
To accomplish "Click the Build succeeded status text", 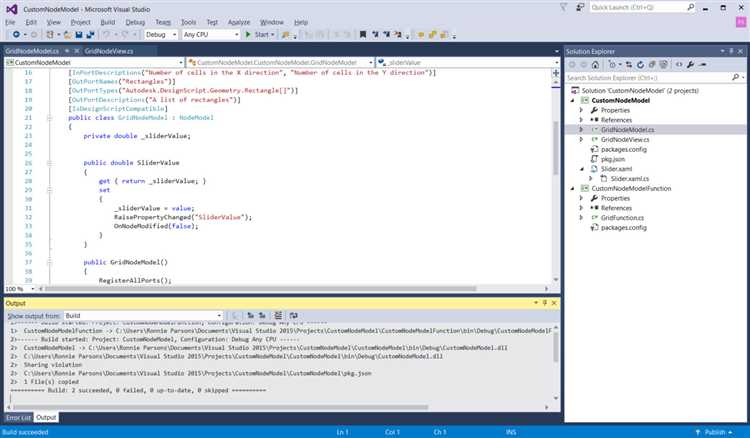I will pyautogui.click(x=25, y=432).
